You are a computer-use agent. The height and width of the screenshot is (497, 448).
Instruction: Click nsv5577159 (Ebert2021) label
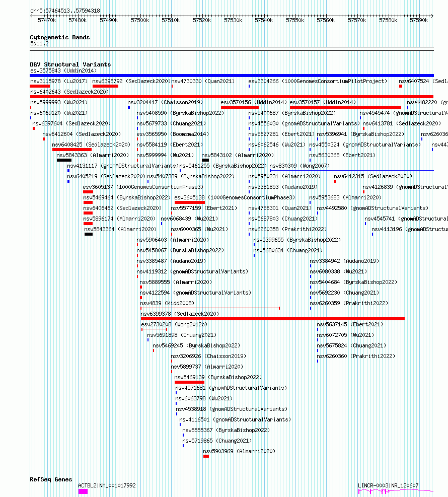[204, 208]
